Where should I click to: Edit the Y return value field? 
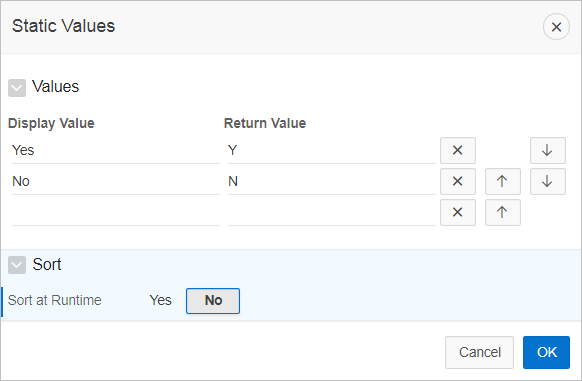point(331,151)
